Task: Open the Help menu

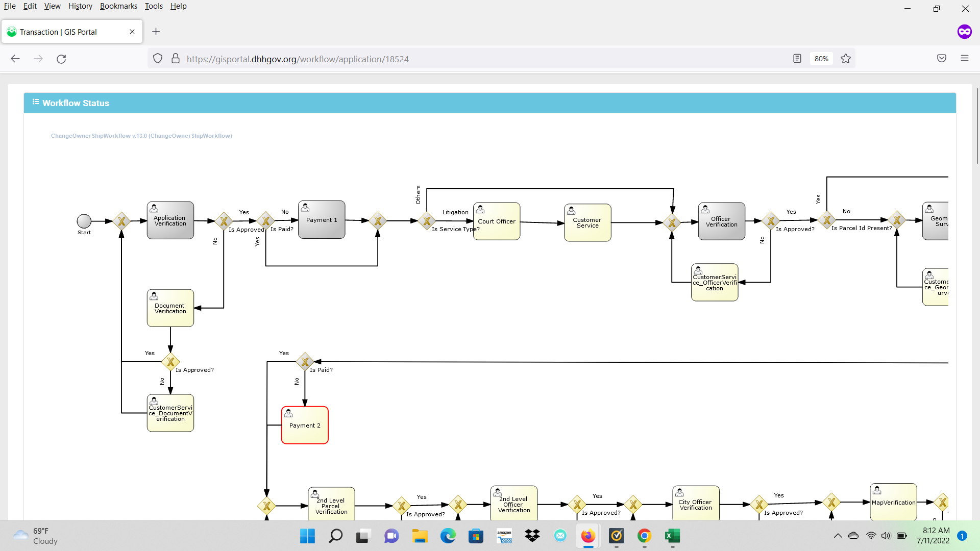Action: [x=178, y=6]
